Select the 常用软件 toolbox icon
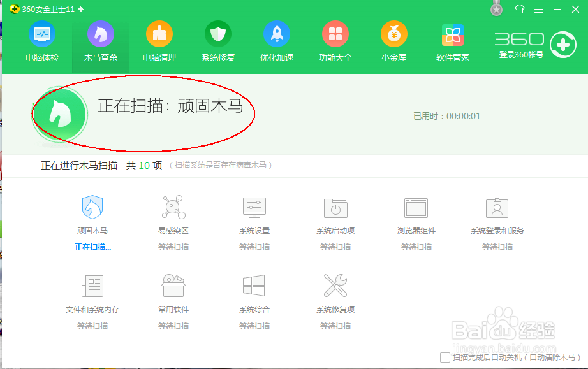The height and width of the screenshot is (369, 588). pos(173,286)
